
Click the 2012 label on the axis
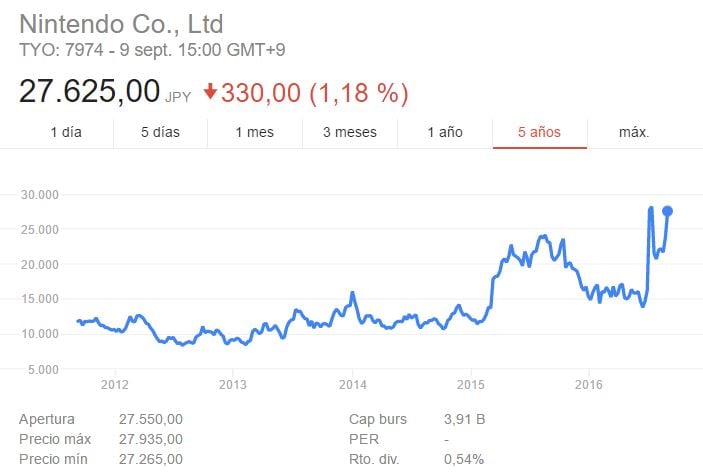(115, 384)
